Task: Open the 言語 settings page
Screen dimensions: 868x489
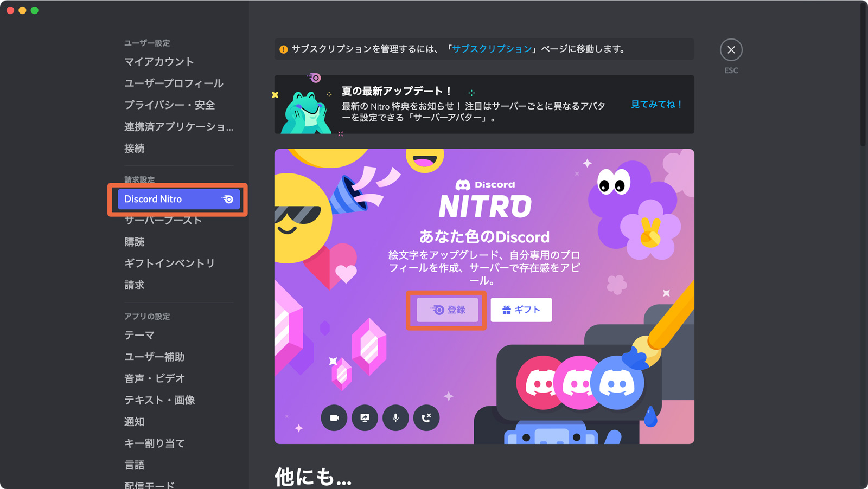Action: coord(135,465)
